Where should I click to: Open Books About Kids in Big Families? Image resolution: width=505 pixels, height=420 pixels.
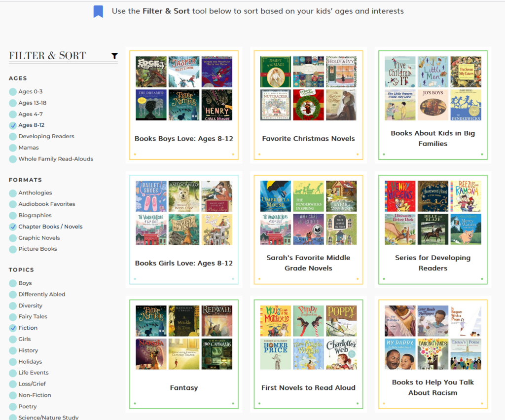(x=433, y=138)
